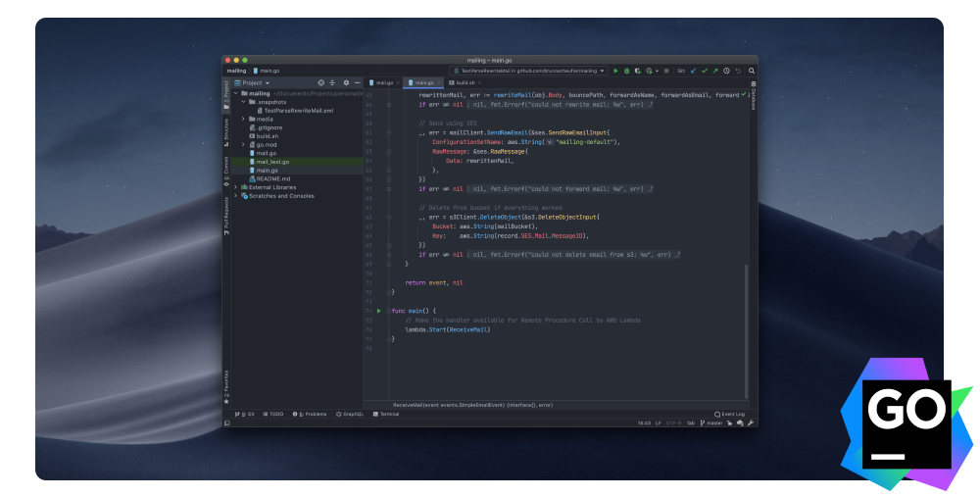
Task: Open the Pull Requests side tab
Action: (226, 217)
